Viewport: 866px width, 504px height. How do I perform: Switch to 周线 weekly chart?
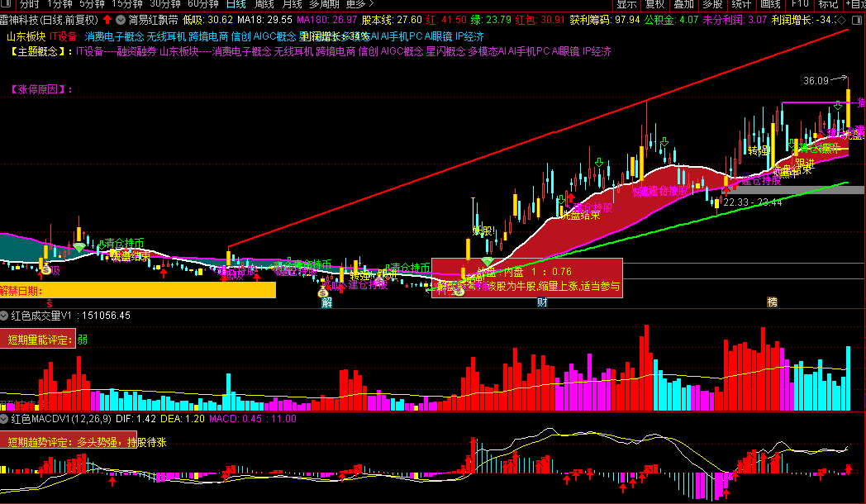point(264,4)
